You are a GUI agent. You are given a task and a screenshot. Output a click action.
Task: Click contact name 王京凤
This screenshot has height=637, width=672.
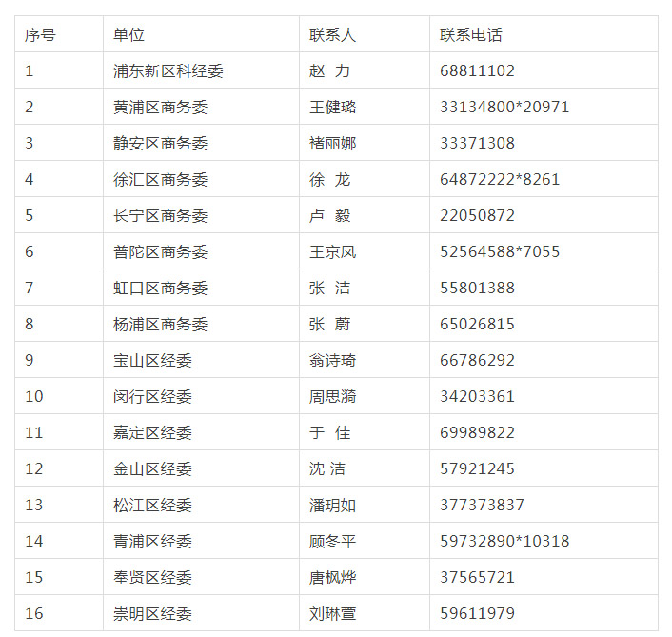coord(332,252)
